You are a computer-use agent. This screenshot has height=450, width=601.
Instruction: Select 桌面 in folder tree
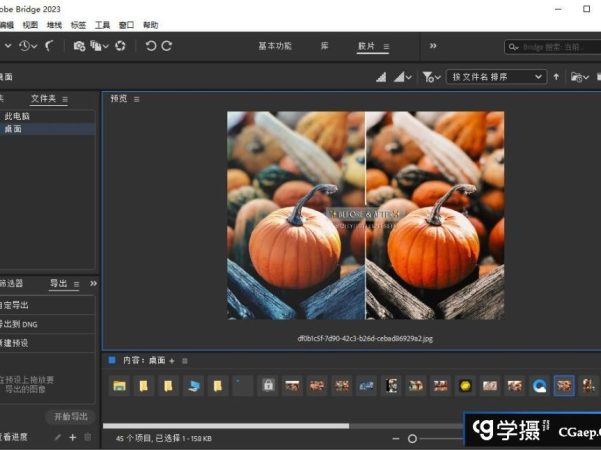click(13, 129)
